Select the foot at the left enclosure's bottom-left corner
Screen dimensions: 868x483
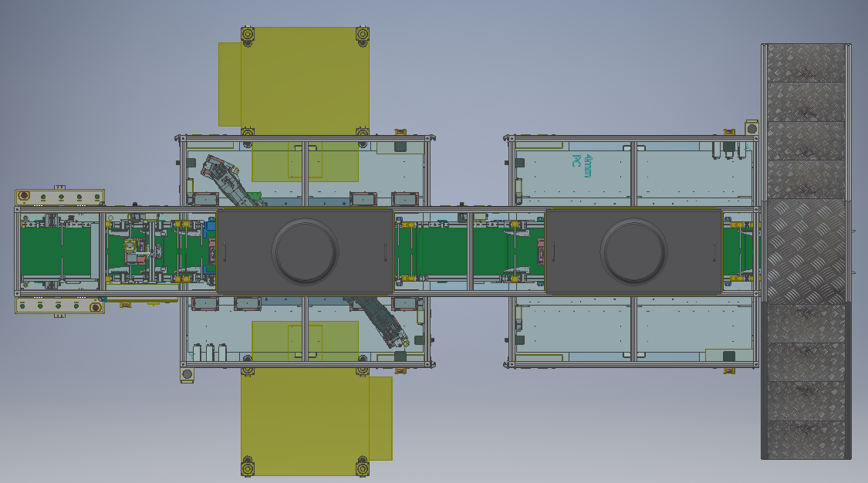[186, 374]
